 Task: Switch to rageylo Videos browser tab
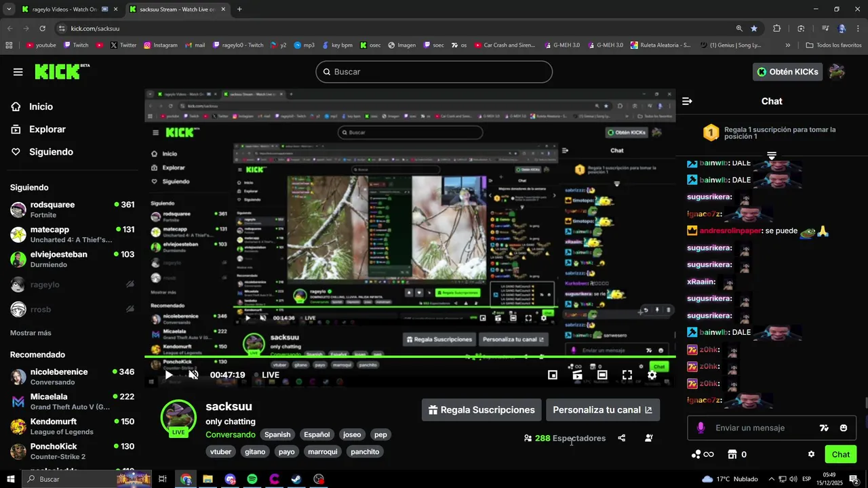[70, 9]
